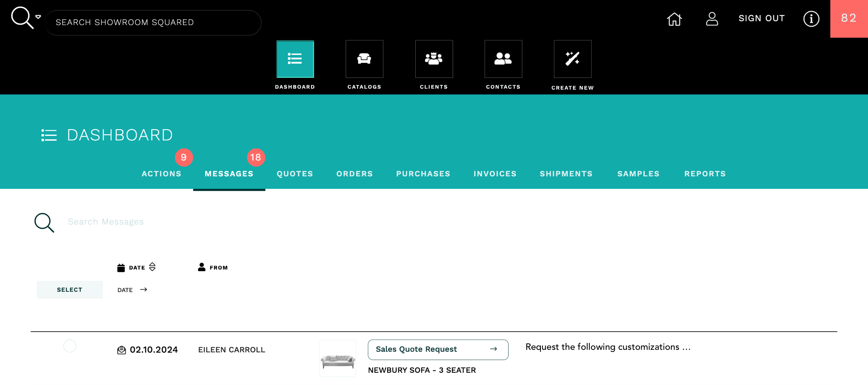Viewport: 868px width, 385px height.
Task: Go to Clients group icon
Action: 433,59
